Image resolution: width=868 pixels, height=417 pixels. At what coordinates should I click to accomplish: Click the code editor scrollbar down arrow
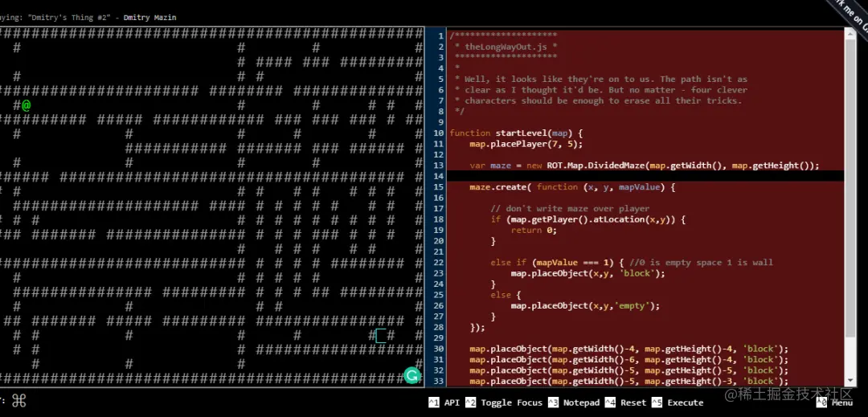(x=850, y=381)
